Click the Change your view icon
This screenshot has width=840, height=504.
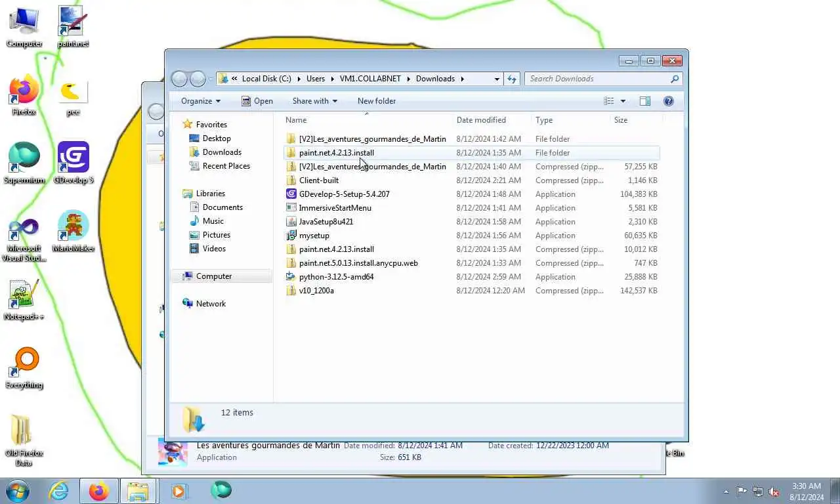609,101
